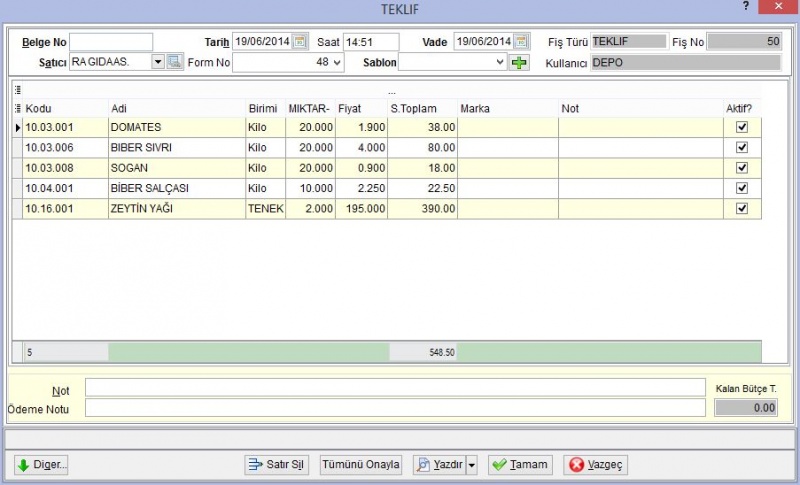
Task: Select the row indicator arrow for DOMATES
Action: pyautogui.click(x=17, y=127)
